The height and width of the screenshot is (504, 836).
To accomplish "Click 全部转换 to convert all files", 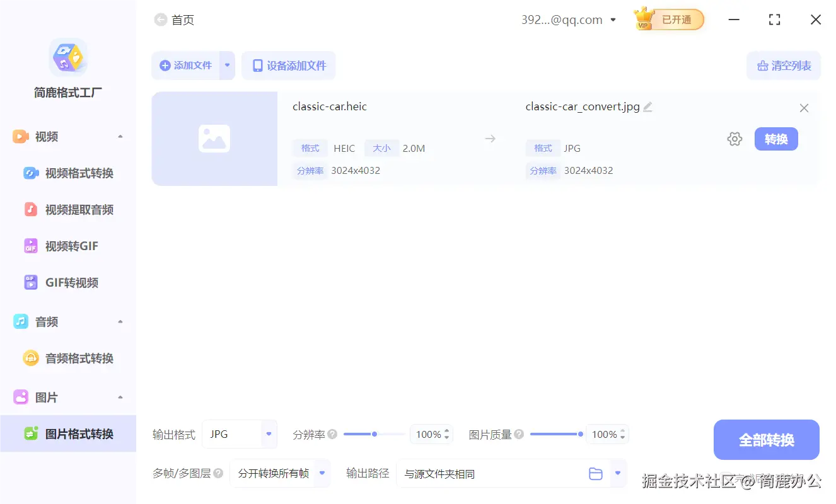I will [766, 440].
